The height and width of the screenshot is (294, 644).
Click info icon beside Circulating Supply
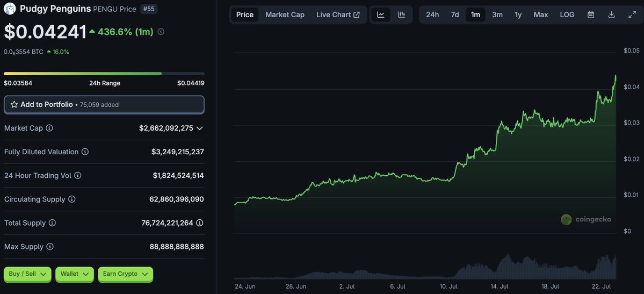coord(71,199)
